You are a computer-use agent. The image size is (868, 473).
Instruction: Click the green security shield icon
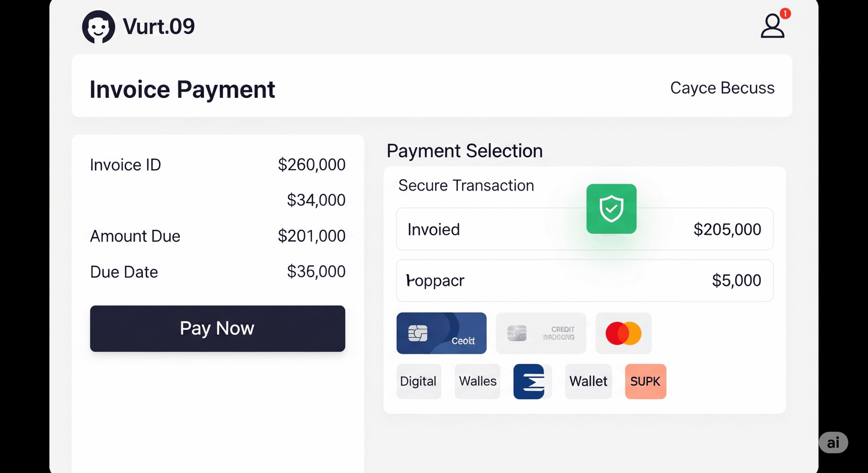(x=611, y=209)
